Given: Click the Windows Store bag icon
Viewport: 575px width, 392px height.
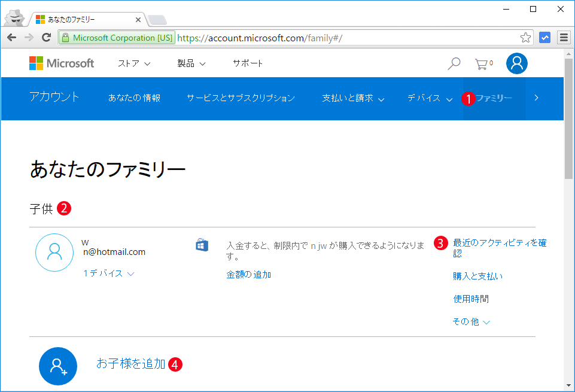Looking at the screenshot, I should pyautogui.click(x=202, y=245).
